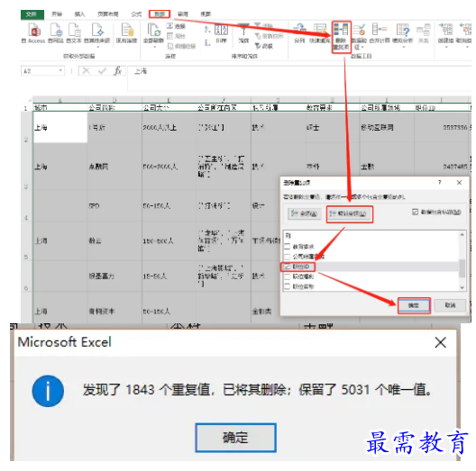Switch to the Home (开始) tab
This screenshot has height=471, width=476.
57,14
